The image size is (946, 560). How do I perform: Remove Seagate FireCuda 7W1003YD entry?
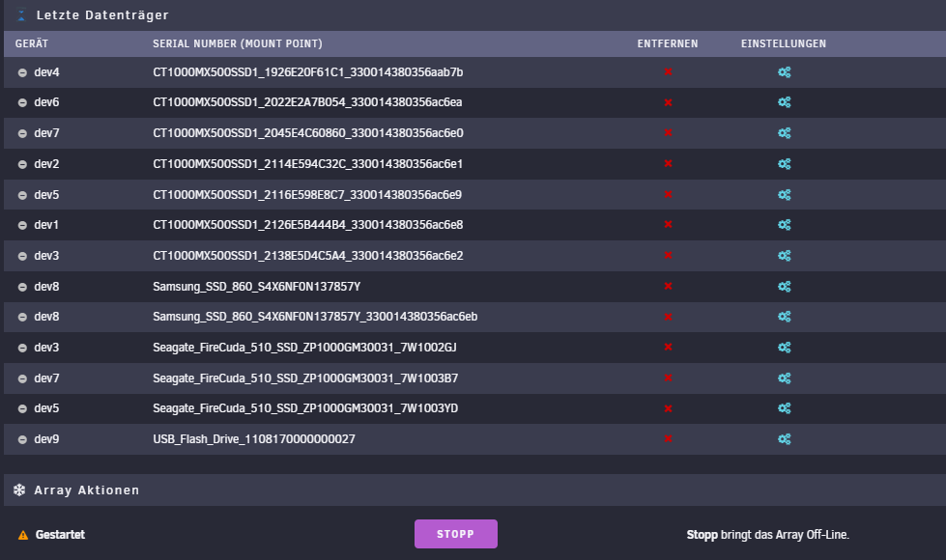[668, 408]
